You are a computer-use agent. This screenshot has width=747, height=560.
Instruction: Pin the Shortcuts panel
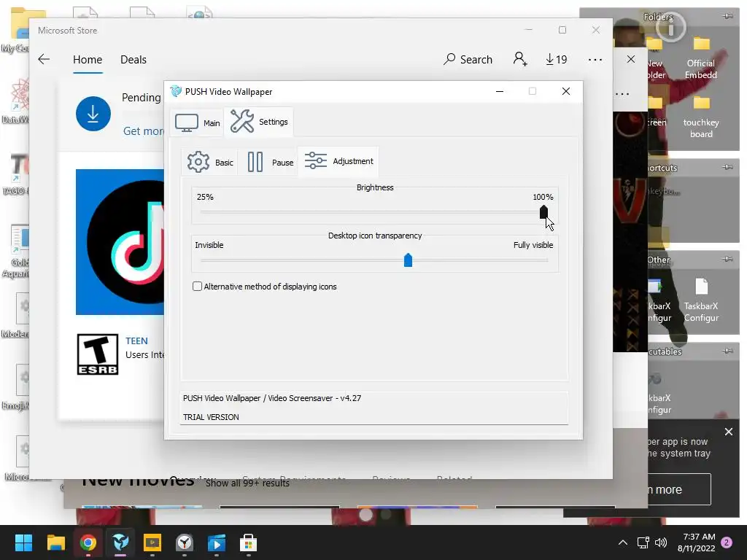727,167
